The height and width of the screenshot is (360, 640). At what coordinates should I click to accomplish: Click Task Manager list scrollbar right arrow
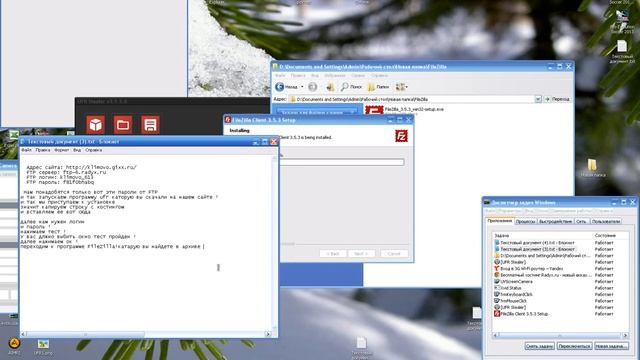[x=625, y=335]
